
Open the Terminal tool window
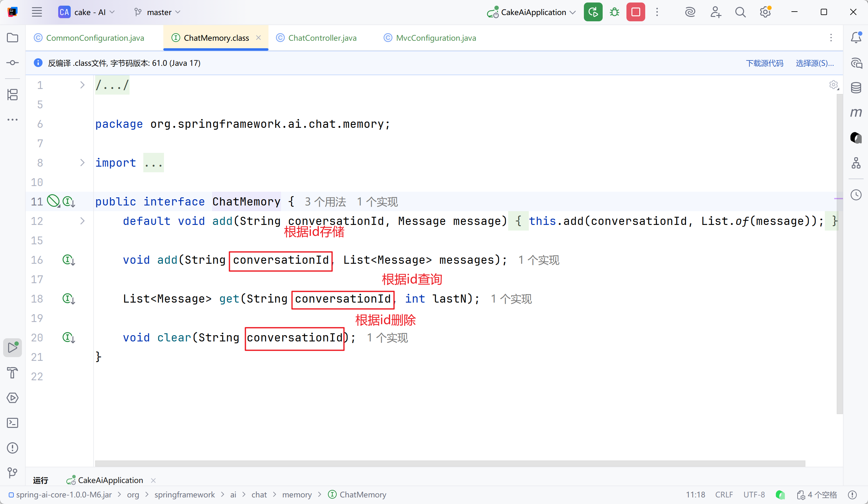click(13, 423)
